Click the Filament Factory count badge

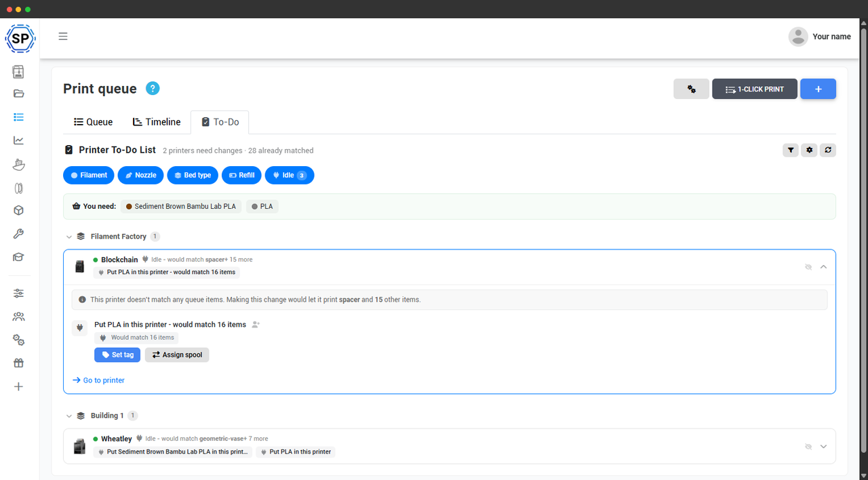155,237
